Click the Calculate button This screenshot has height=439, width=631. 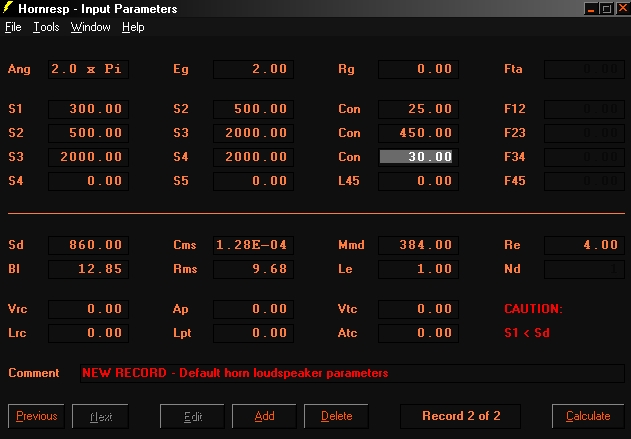coord(588,416)
